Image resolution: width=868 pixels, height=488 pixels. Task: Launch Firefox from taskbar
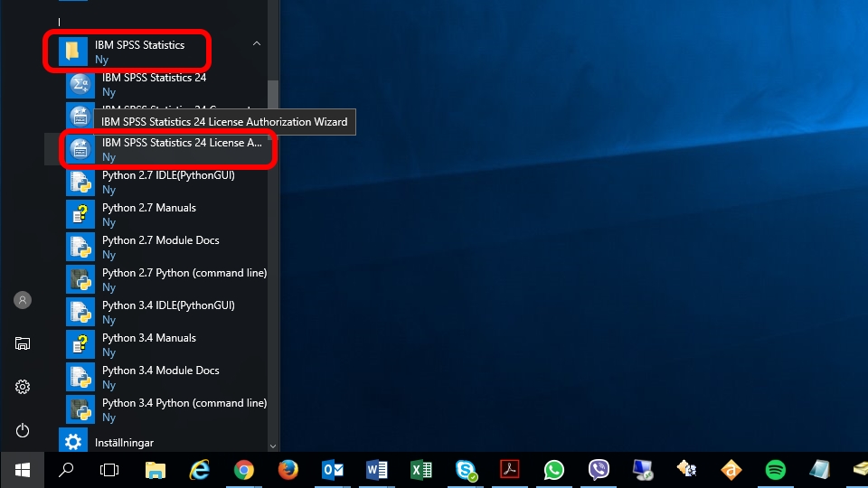pyautogui.click(x=288, y=470)
